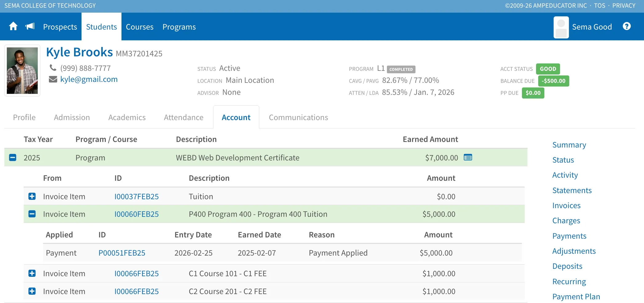Open the Invoices sidebar link

[x=566, y=205]
